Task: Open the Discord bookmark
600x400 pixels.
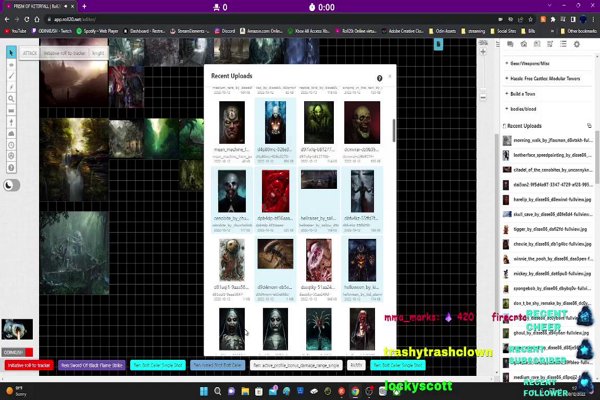Action: [x=225, y=31]
